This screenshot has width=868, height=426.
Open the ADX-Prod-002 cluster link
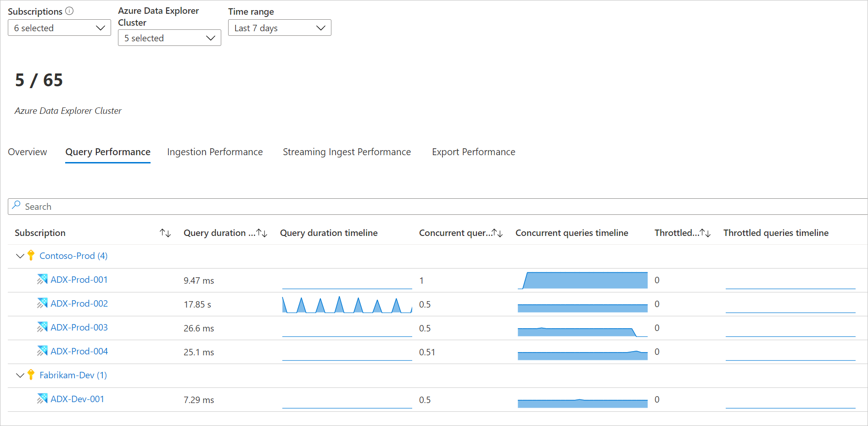coord(79,303)
